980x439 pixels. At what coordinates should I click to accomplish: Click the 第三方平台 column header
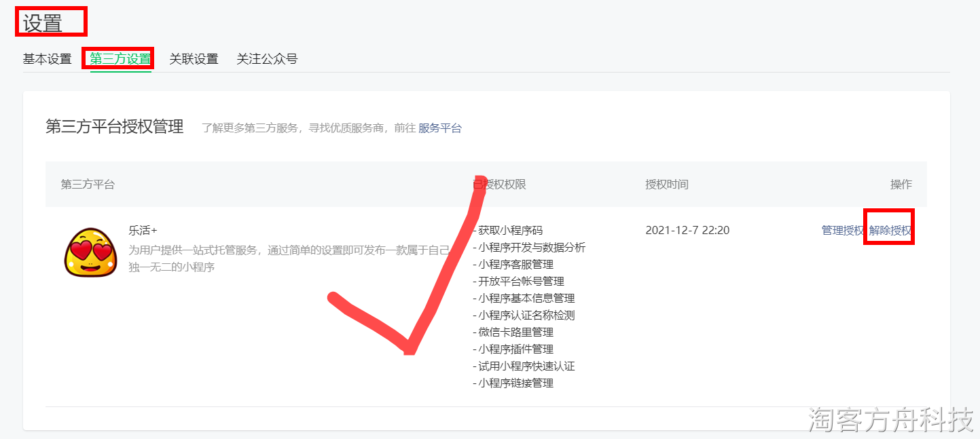(x=88, y=185)
